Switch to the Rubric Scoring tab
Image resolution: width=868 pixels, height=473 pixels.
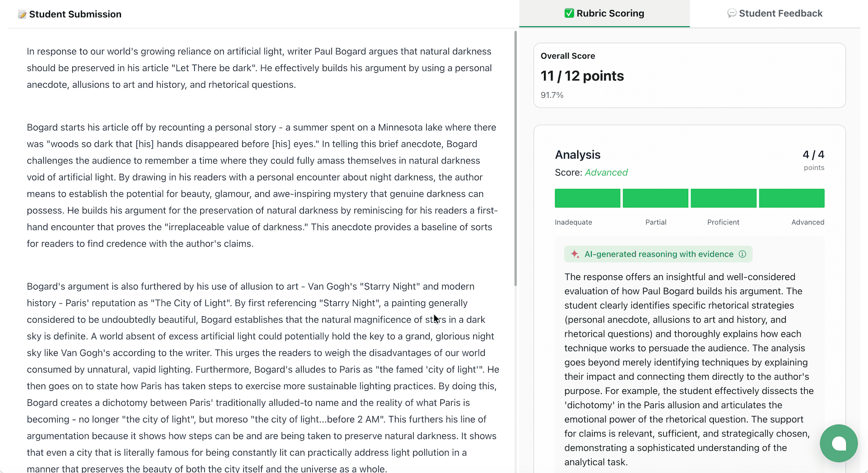click(604, 13)
